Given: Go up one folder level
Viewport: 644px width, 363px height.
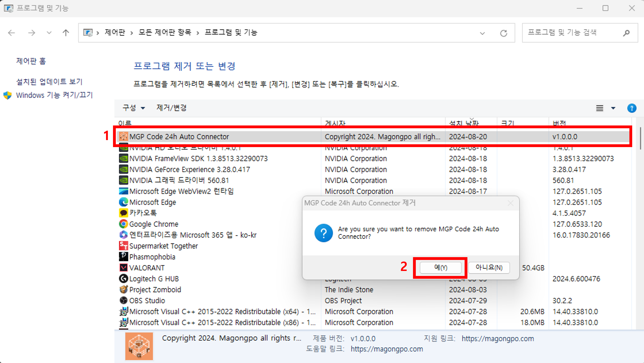Looking at the screenshot, I should point(66,33).
